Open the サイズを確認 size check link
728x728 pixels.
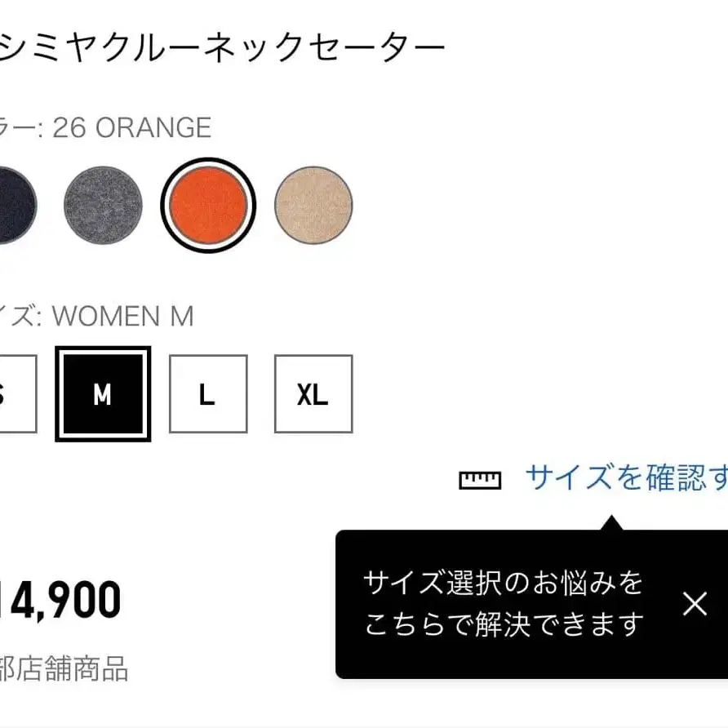point(625,478)
